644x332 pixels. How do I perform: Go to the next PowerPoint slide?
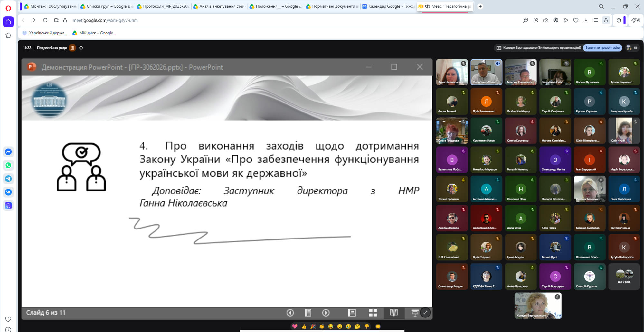pyautogui.click(x=326, y=313)
